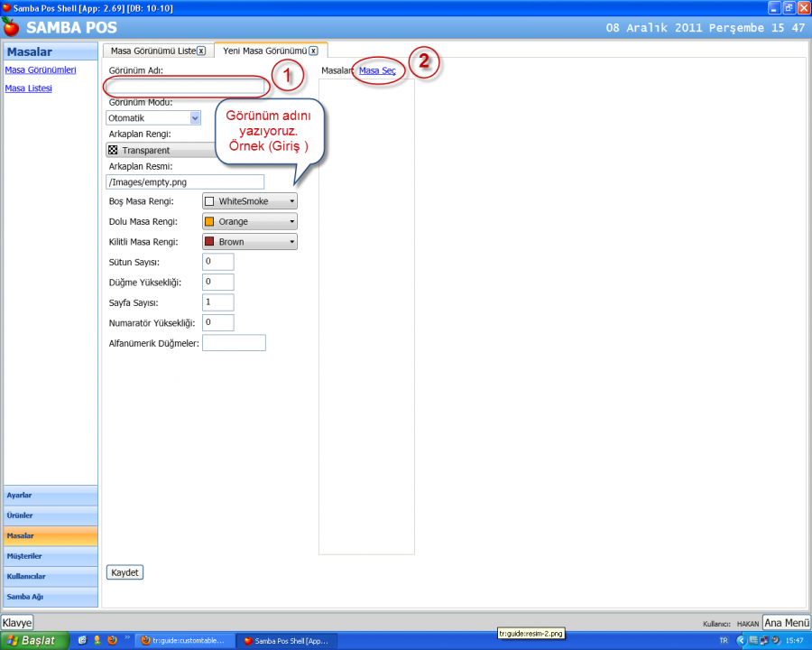Click the Masa Seç link
This screenshot has width=812, height=650.
377,70
